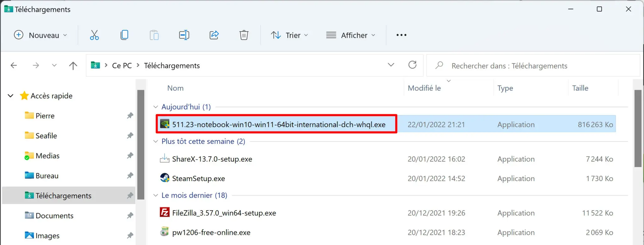Toggle the pin on Seafile folder

(x=130, y=136)
